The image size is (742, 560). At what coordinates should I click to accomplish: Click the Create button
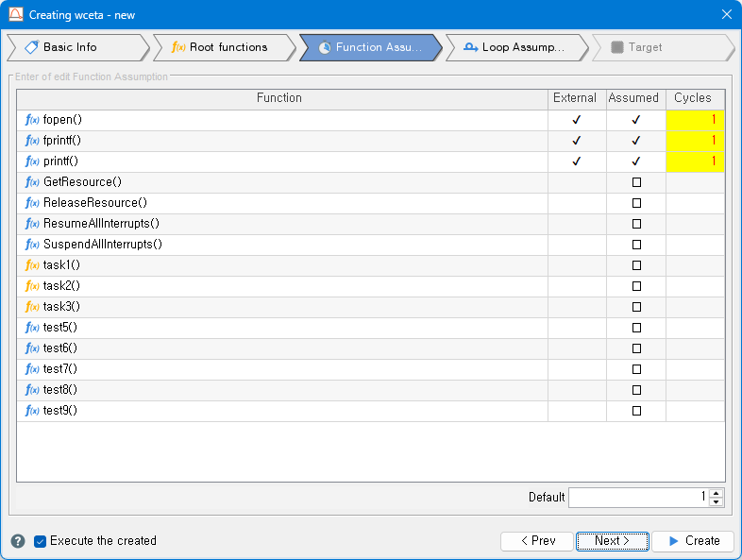click(693, 541)
